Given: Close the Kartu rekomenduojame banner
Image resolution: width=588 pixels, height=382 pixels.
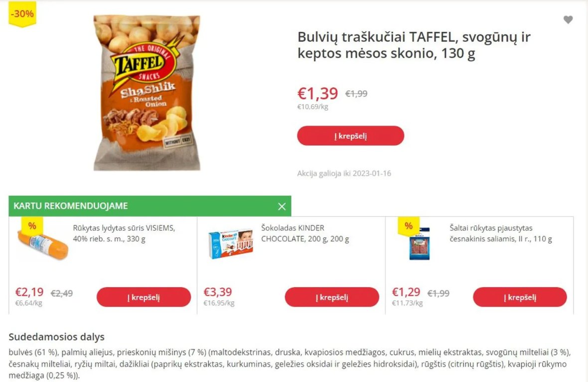Looking at the screenshot, I should [282, 206].
